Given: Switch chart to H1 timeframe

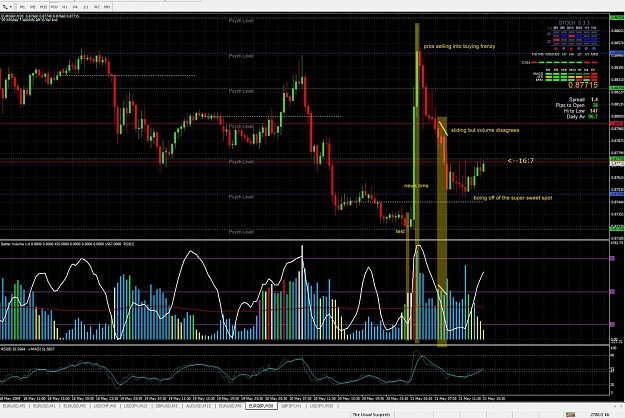Looking at the screenshot, I should pyautogui.click(x=65, y=7).
